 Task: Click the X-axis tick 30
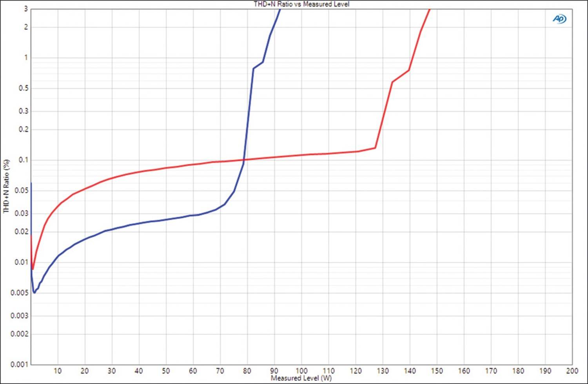click(x=112, y=371)
